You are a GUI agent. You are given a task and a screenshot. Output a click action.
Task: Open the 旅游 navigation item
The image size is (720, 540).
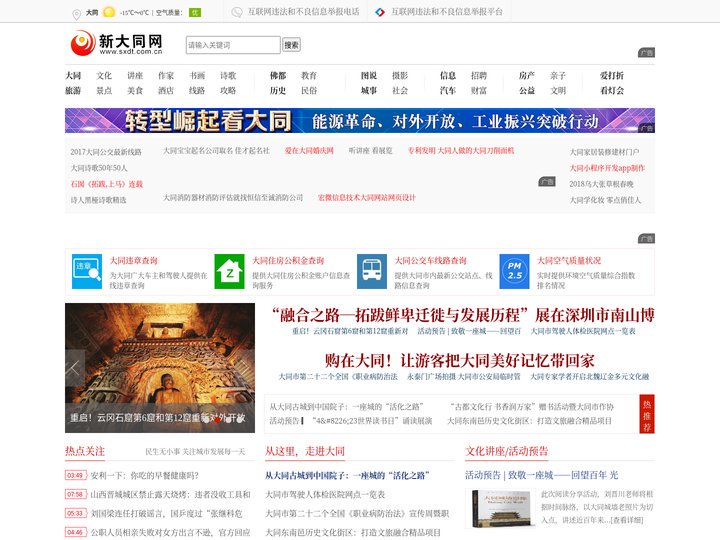click(73, 91)
